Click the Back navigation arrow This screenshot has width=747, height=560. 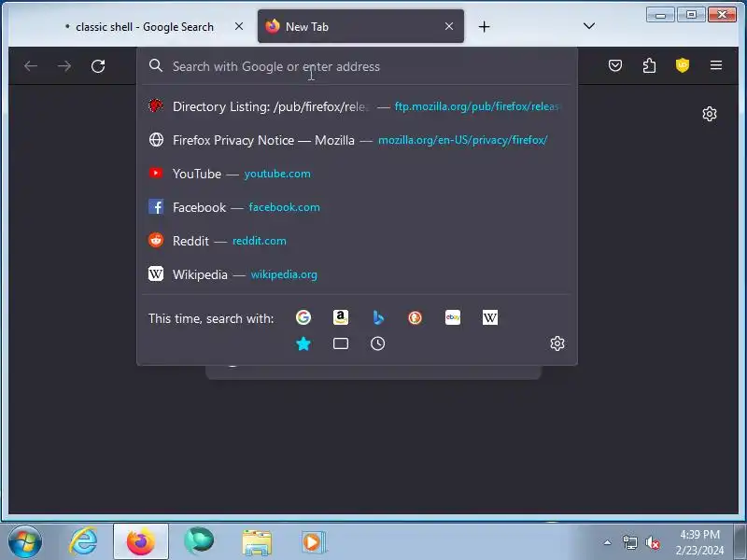pos(31,65)
